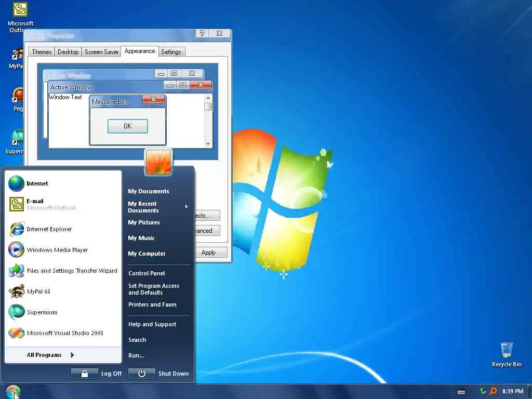
Task: Click the scroll up arrow in preview window
Action: pos(208,98)
